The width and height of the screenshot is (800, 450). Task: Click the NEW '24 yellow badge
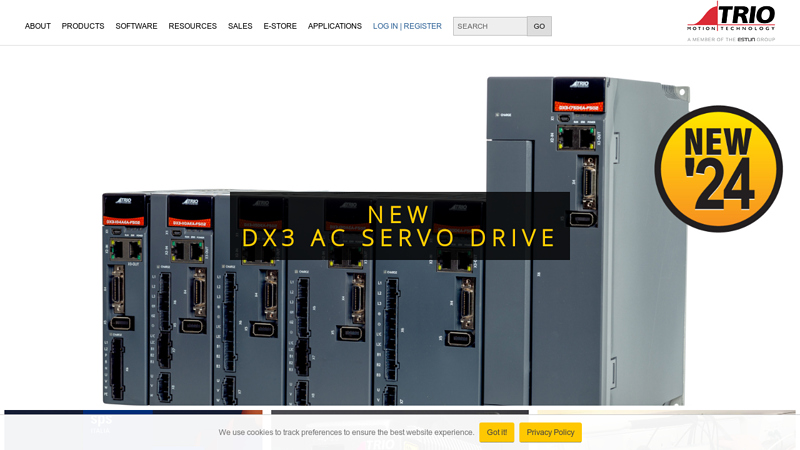(718, 169)
